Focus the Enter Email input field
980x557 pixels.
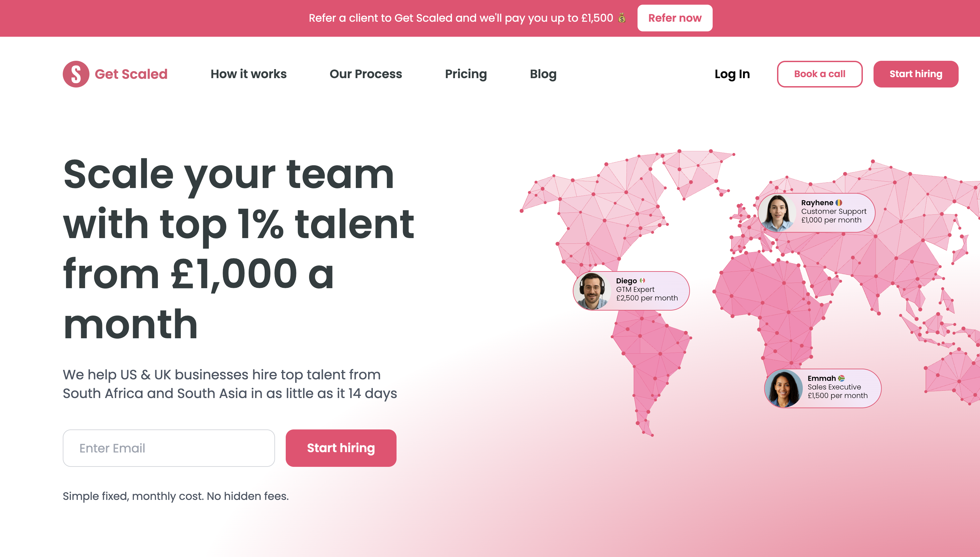pyautogui.click(x=169, y=448)
